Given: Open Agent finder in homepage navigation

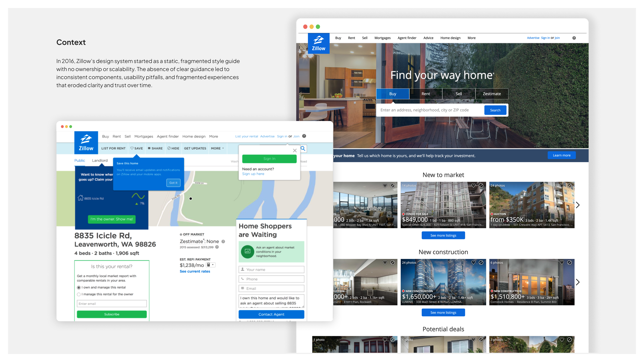Looking at the screenshot, I should tap(407, 38).
